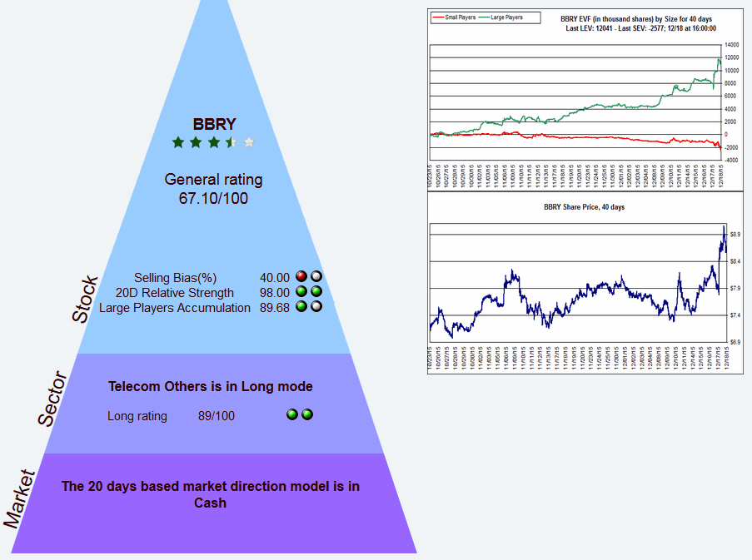Click the Market level label
Screen dimensions: 752x560
coord(20,499)
